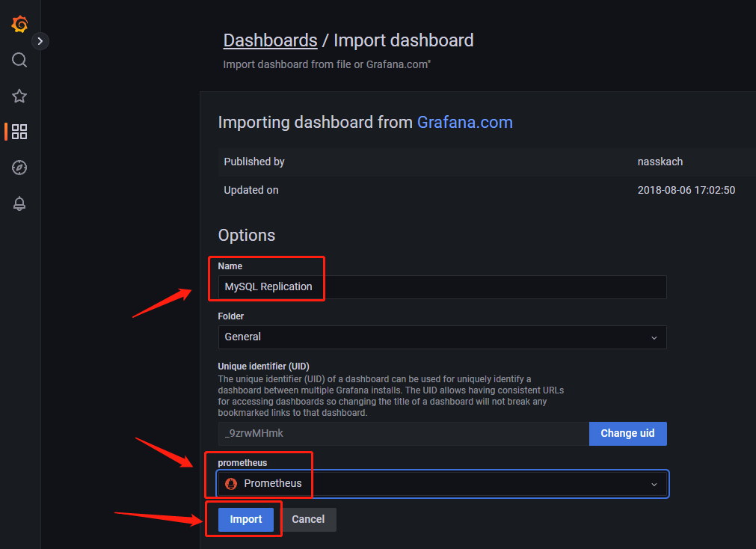
Task: Click the Unique identifier (UID) label
Action: (x=264, y=366)
